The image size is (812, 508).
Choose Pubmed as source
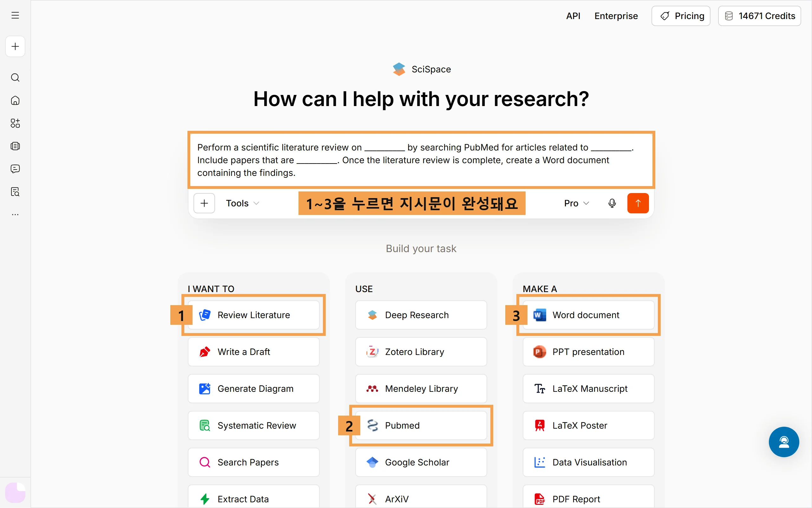pyautogui.click(x=421, y=425)
